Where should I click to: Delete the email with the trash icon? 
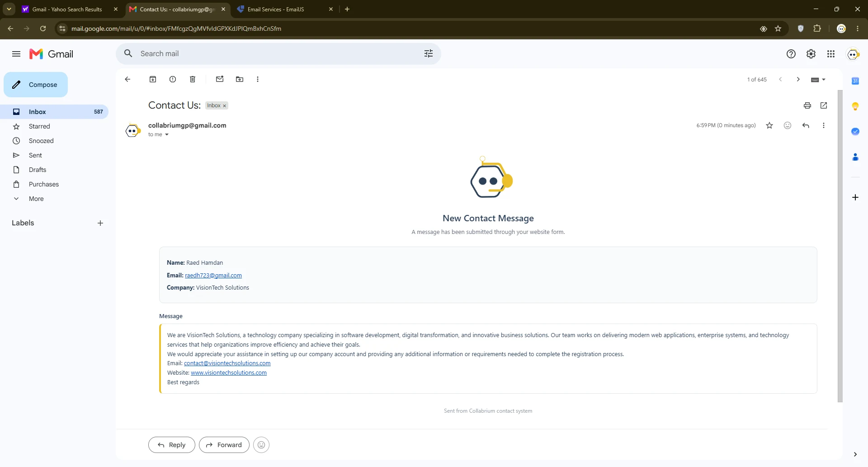[x=193, y=79]
